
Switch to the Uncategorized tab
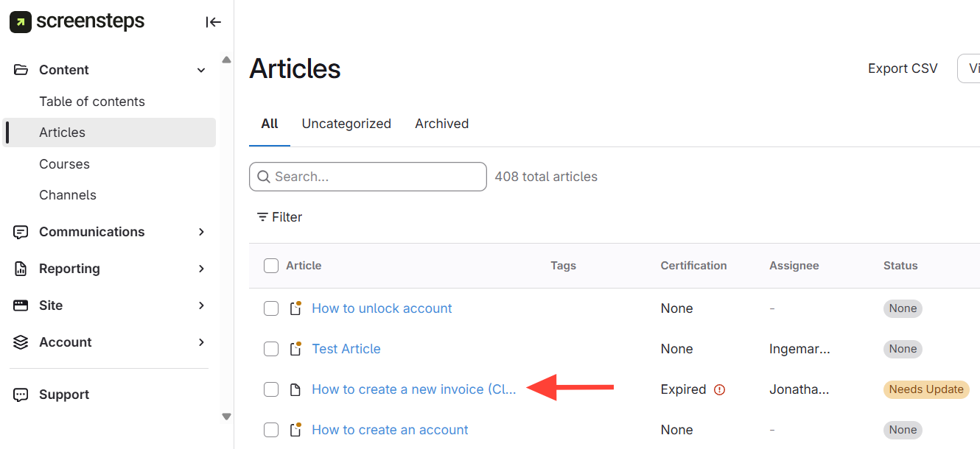coord(346,124)
